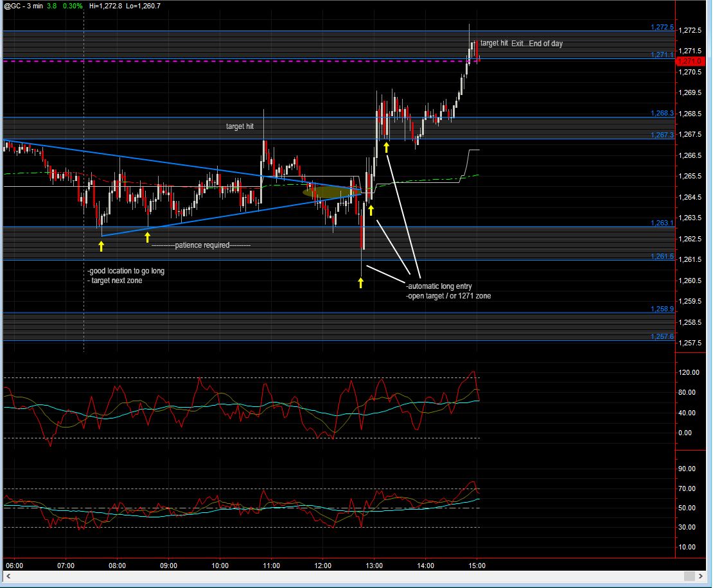Click the '@GC - 3 min' symbol label
Viewport: 713px width, 588px height.
coord(23,6)
